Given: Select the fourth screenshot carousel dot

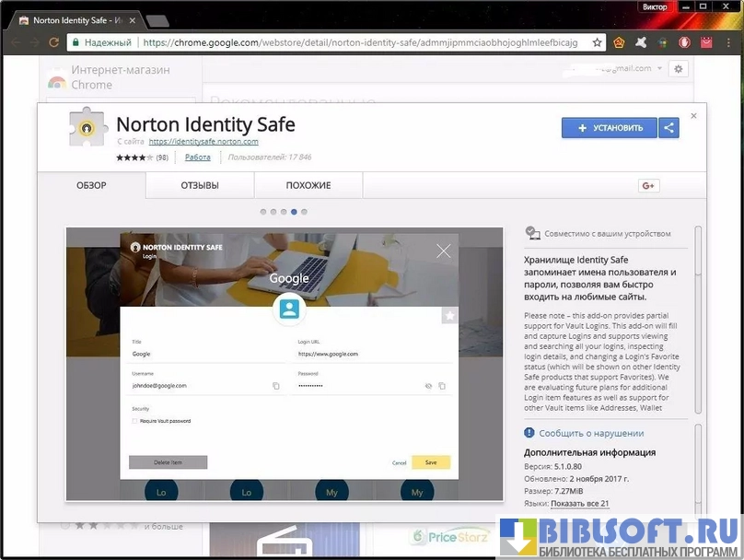Looking at the screenshot, I should (x=294, y=212).
